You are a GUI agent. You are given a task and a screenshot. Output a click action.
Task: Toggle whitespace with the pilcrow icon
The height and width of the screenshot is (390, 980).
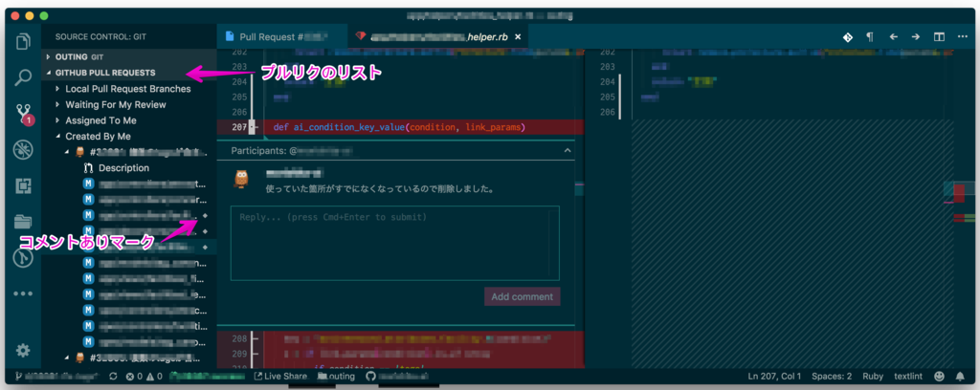869,37
